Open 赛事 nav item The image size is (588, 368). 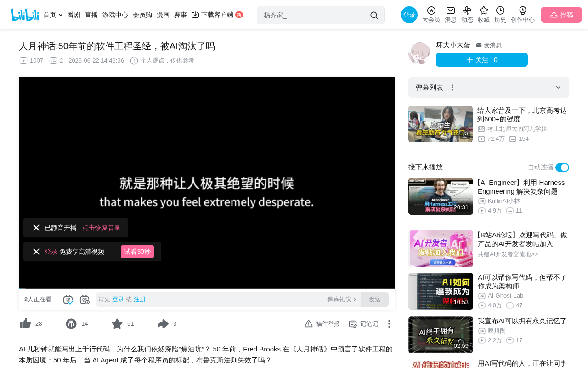(x=181, y=15)
